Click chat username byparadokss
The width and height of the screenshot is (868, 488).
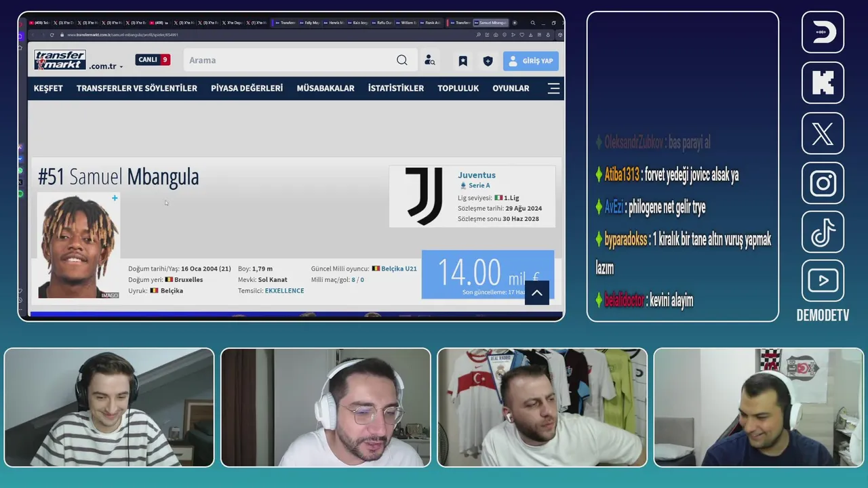(625, 239)
